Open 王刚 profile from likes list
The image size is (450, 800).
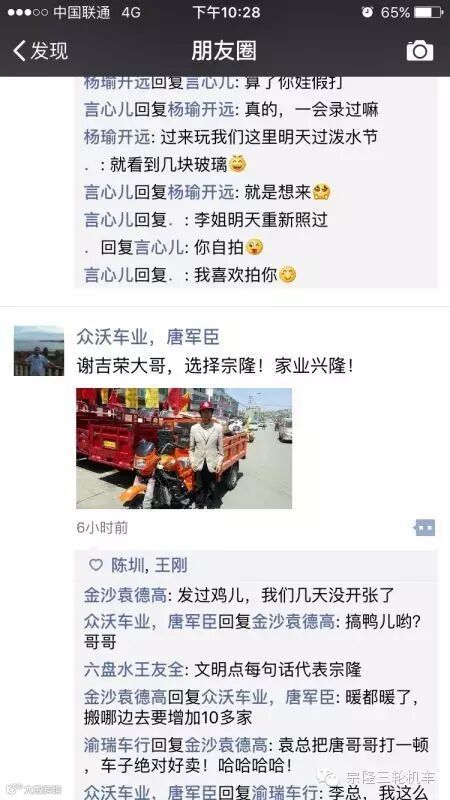[171, 565]
